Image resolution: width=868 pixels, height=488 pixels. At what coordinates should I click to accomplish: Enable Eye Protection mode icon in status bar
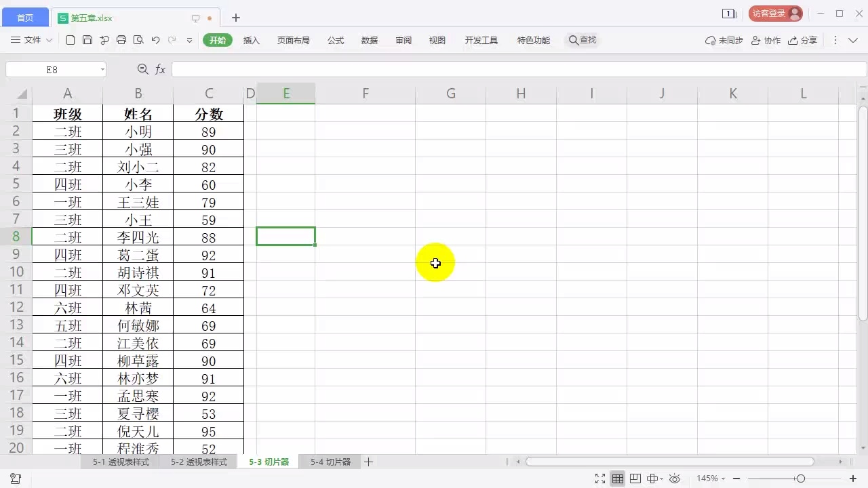coord(674,479)
